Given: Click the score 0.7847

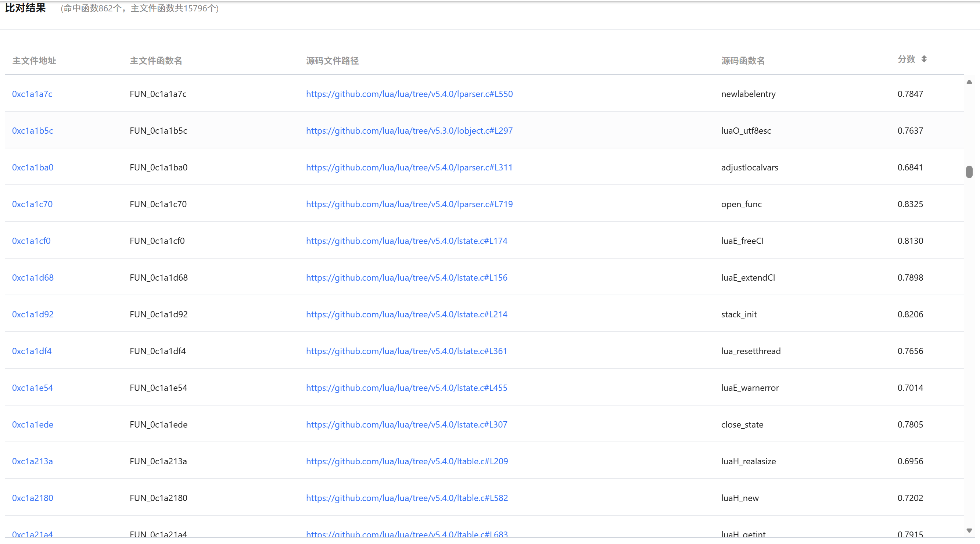Looking at the screenshot, I should click(911, 94).
